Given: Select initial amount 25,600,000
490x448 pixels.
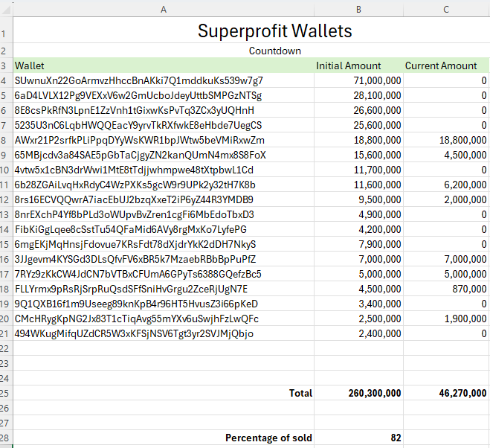Looking at the screenshot, I should coord(358,125).
